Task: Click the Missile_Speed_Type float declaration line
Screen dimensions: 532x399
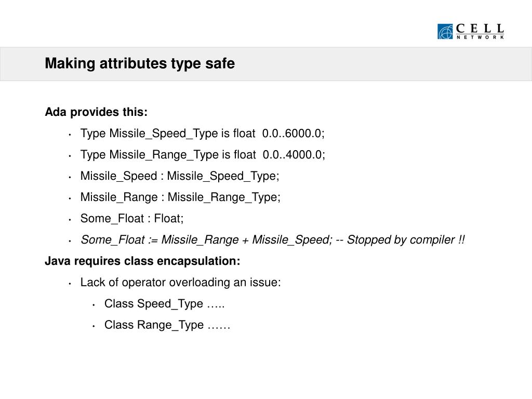Action: click(x=202, y=134)
